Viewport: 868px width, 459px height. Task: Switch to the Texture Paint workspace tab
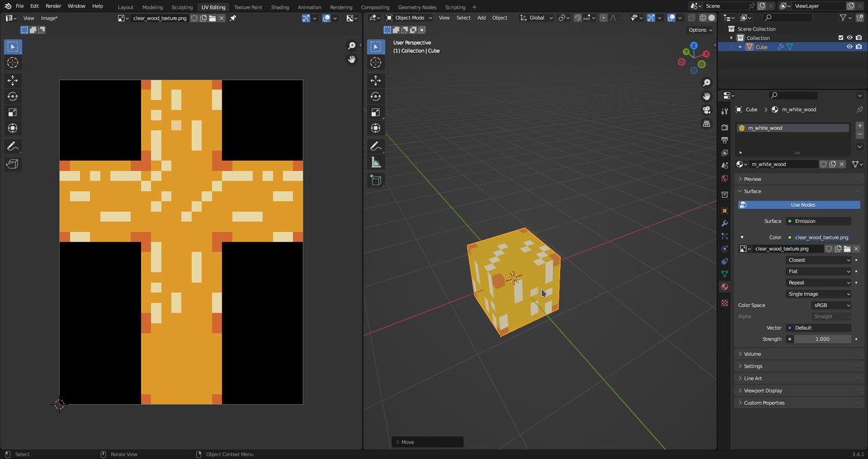(248, 7)
